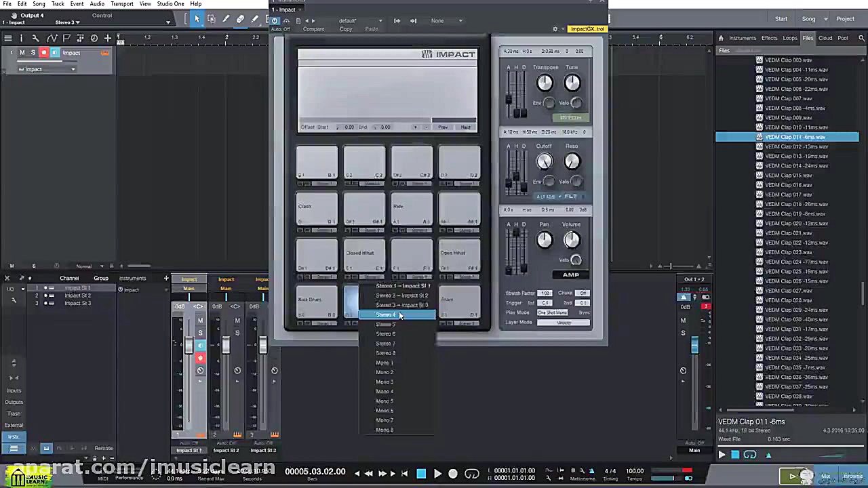Start recording in the transport bar
868x488 pixels.
pyautogui.click(x=453, y=474)
